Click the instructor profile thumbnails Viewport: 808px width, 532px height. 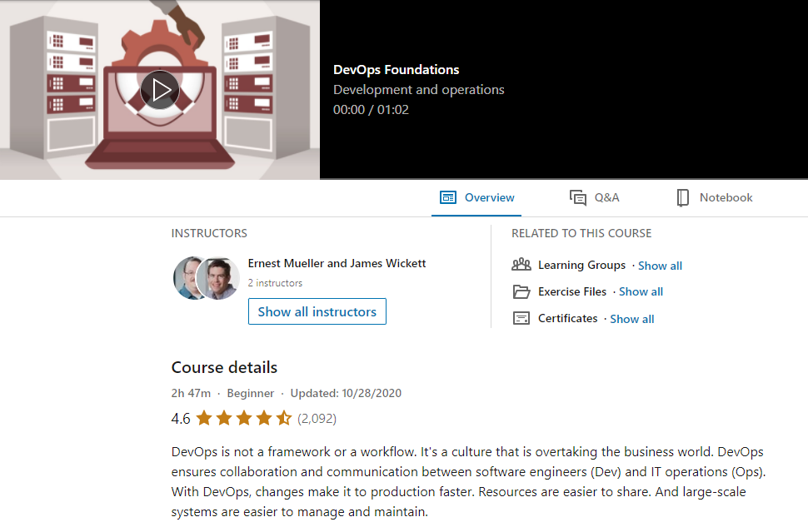click(206, 277)
